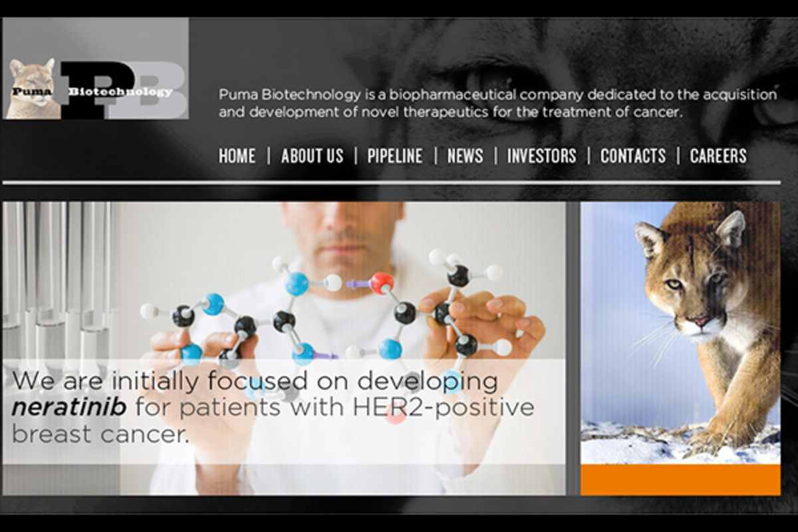Click the bright red atom near scientist's chin
This screenshot has width=798, height=532.
coord(382,283)
